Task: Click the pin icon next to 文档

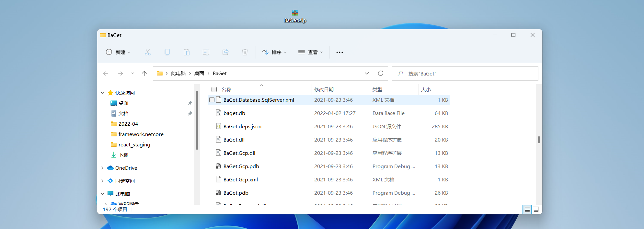Action: click(190, 113)
